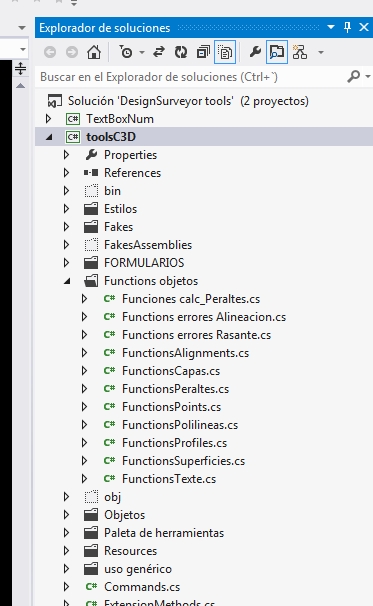Click the wrench icon beside Properties node
Image resolution: width=373 pixels, height=606 pixels.
point(91,155)
